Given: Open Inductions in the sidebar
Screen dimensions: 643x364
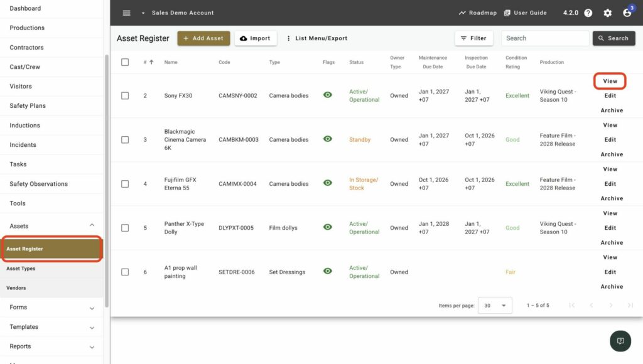Looking at the screenshot, I should pyautogui.click(x=25, y=126).
